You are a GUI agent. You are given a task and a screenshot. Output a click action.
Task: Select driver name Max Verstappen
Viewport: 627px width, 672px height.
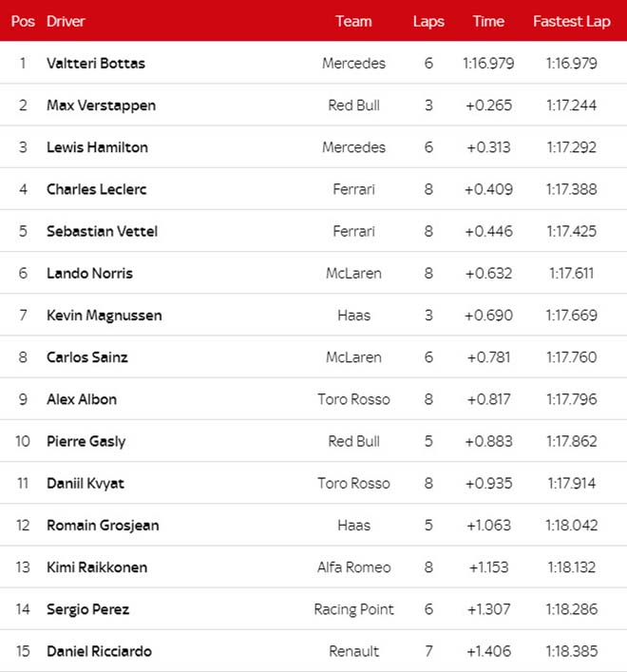point(101,106)
